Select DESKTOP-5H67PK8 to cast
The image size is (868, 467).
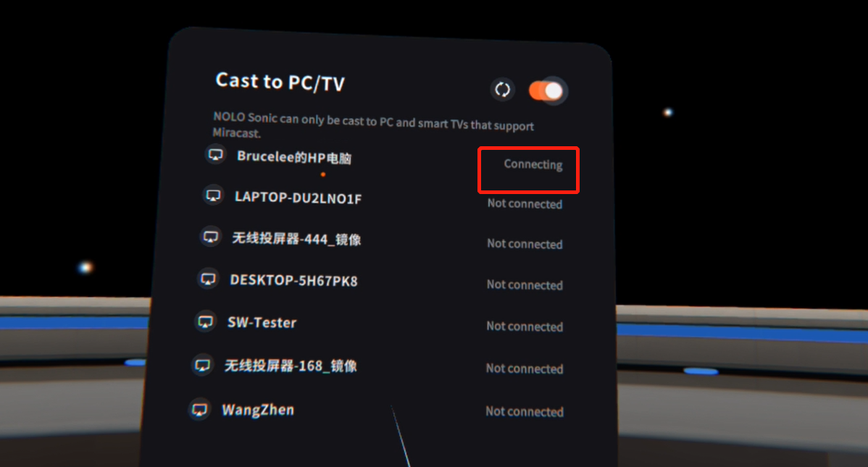pos(293,280)
